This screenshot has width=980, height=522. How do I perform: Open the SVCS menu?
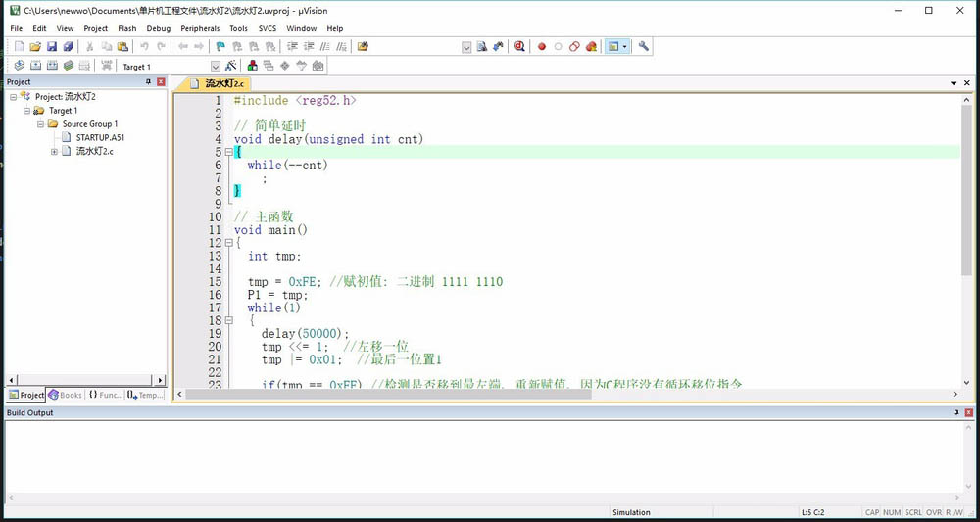point(268,28)
